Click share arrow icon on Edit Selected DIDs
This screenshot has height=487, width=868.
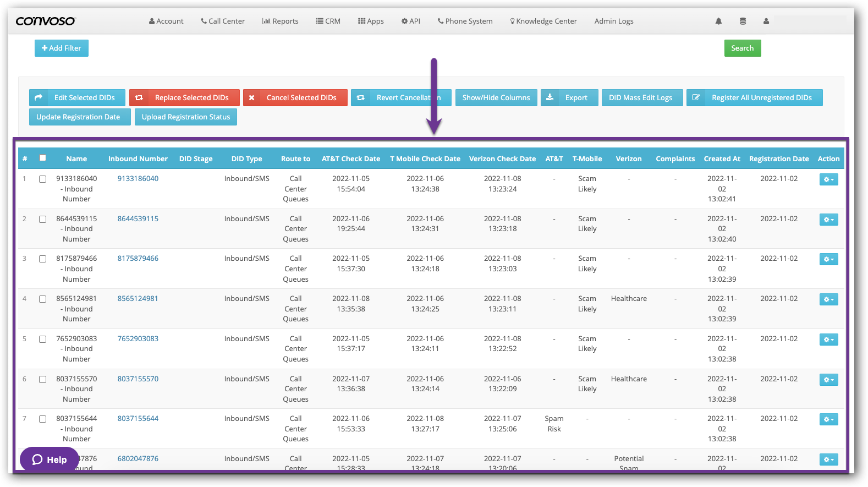coord(39,97)
